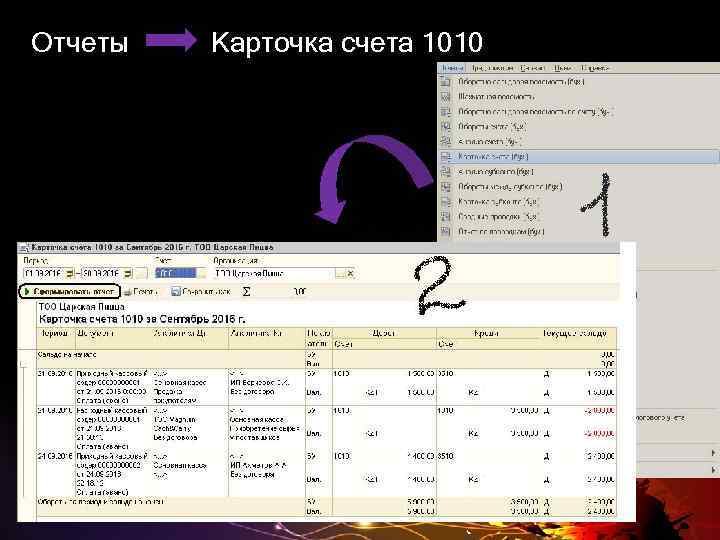This screenshot has height=540, width=720.
Task: Open the Окна menu
Action: click(x=562, y=68)
